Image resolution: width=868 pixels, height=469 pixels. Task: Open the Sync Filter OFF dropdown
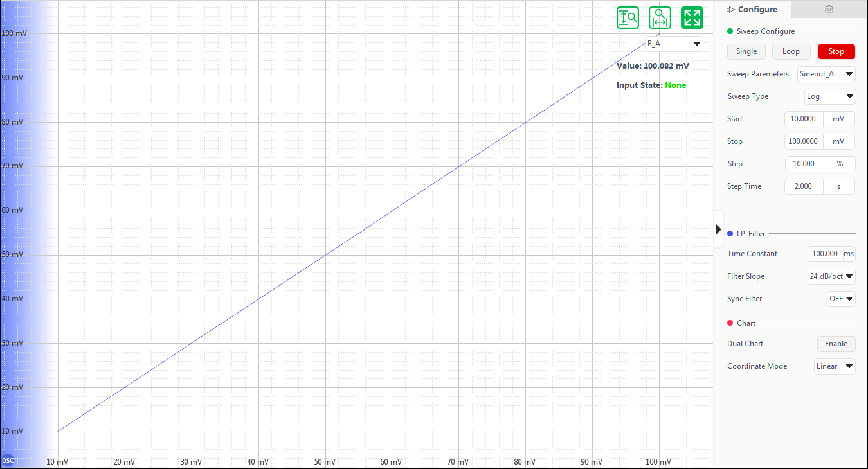click(841, 299)
